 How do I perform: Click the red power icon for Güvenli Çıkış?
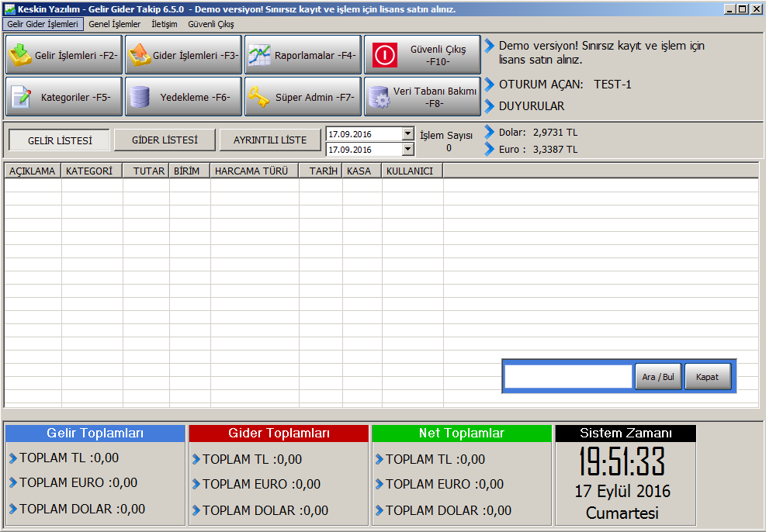(384, 54)
